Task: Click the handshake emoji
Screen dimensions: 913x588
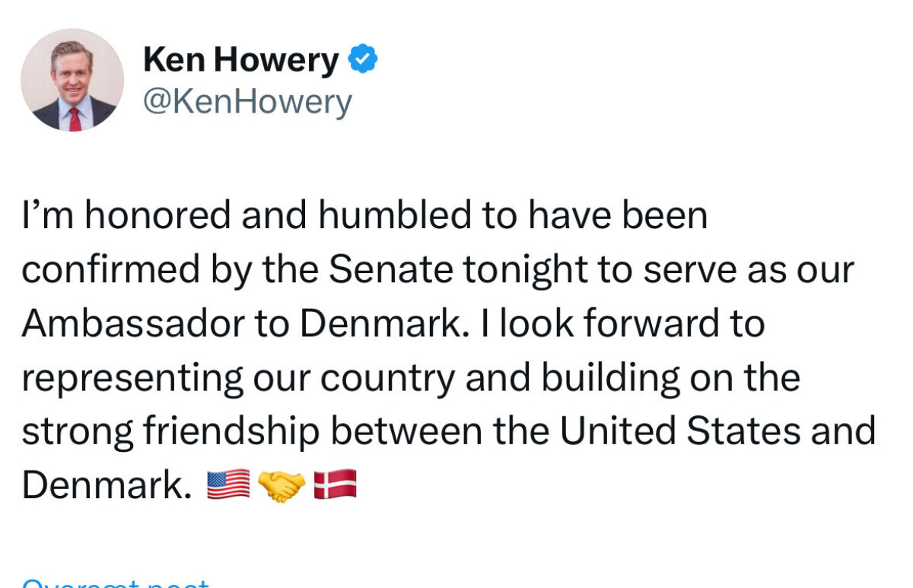Action: point(282,485)
